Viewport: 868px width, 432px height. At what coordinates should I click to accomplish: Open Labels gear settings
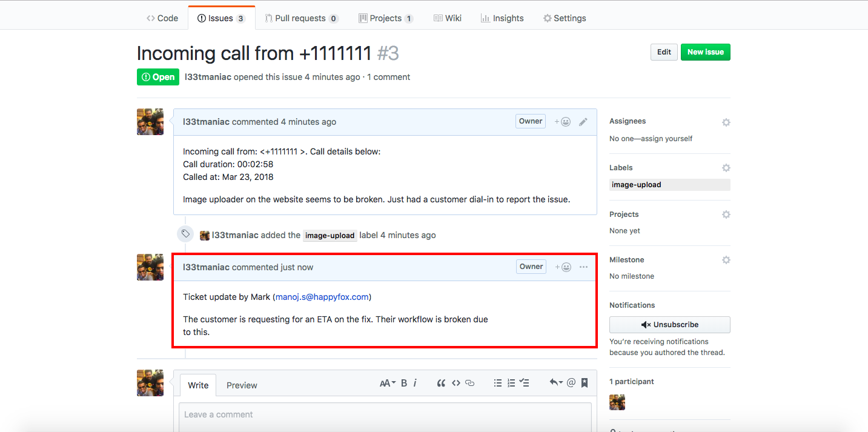tap(726, 168)
